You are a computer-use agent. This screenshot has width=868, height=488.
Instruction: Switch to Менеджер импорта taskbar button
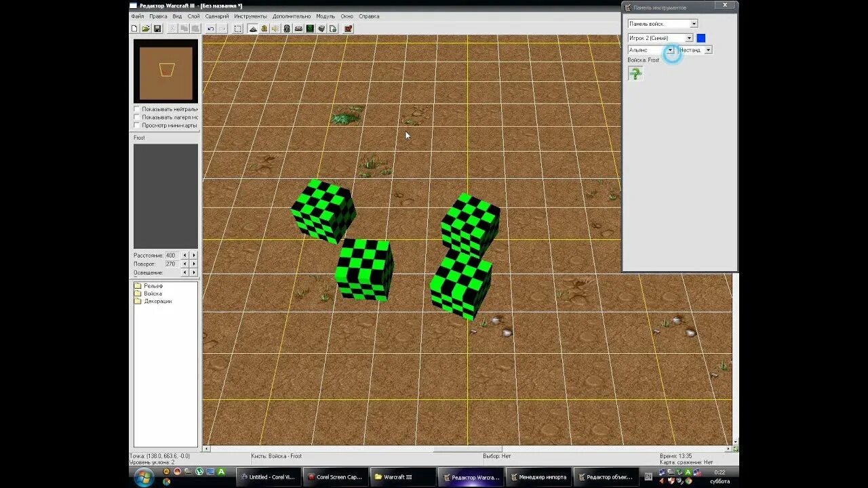pyautogui.click(x=538, y=476)
